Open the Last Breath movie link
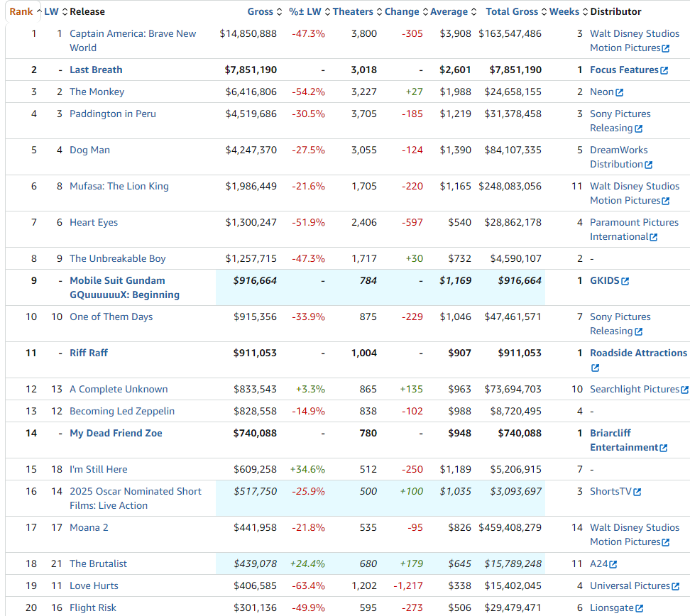The image size is (690, 616). [96, 70]
